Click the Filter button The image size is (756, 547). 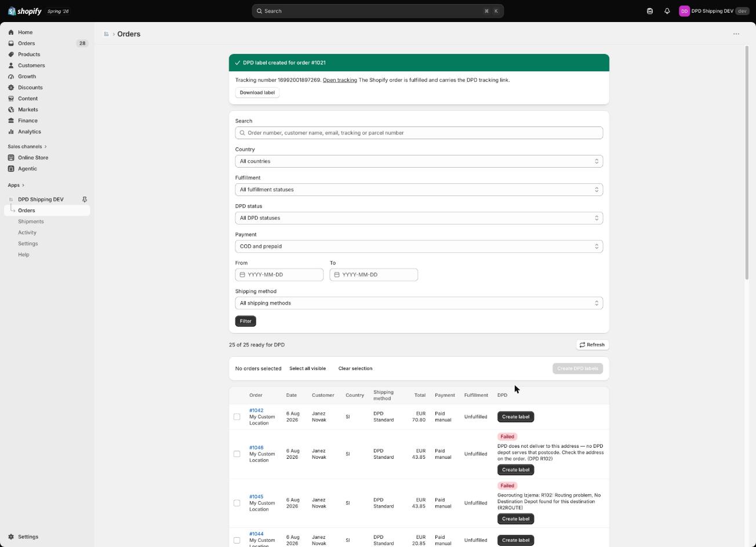pyautogui.click(x=246, y=321)
